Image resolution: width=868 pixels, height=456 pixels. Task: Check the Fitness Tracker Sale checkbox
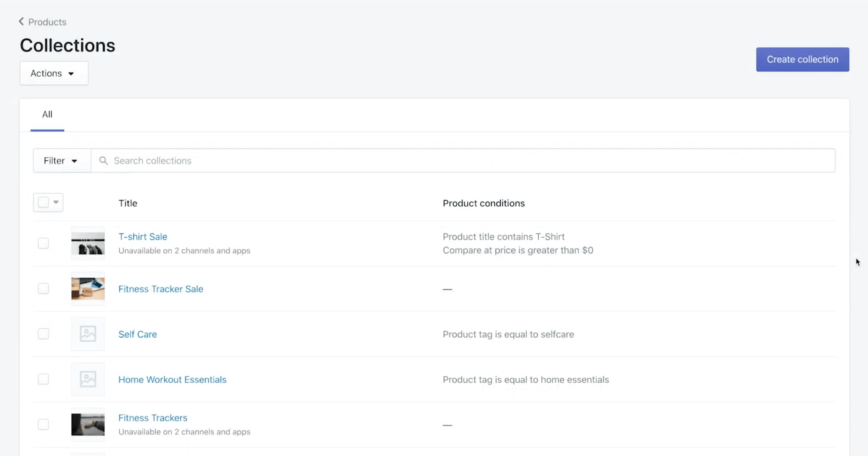pos(43,288)
